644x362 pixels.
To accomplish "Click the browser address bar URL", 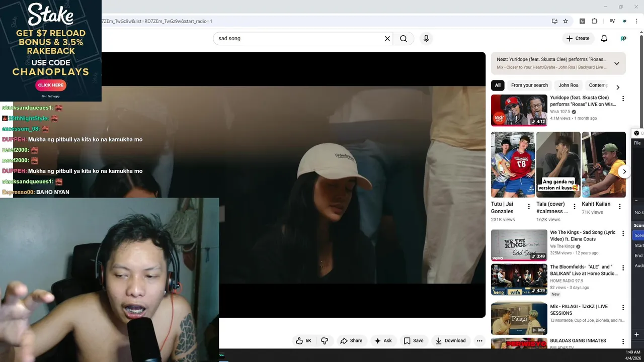I will pyautogui.click(x=157, y=21).
